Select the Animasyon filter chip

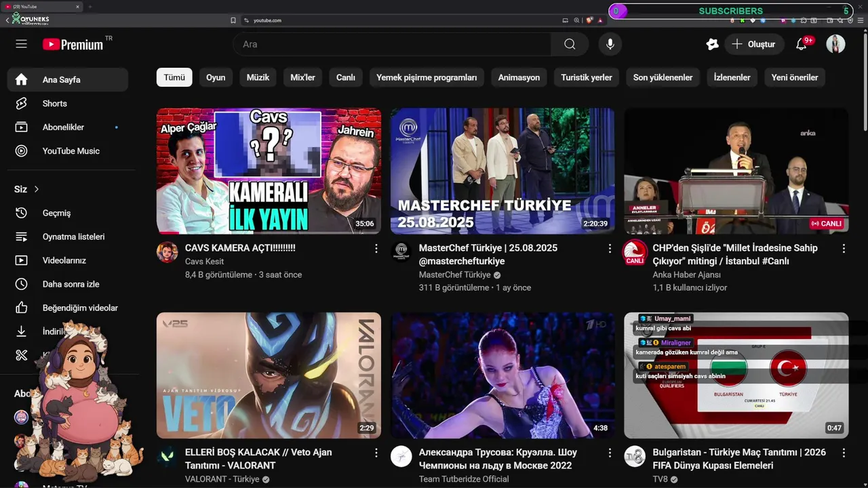519,77
